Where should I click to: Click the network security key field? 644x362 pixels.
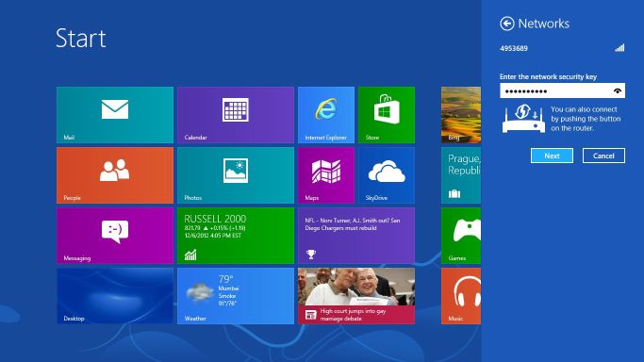coord(562,90)
